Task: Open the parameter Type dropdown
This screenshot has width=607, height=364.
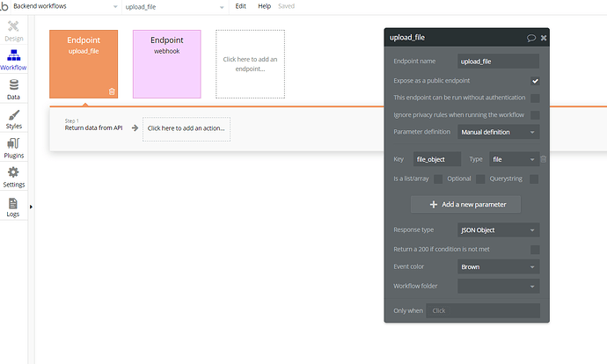Action: pos(514,159)
